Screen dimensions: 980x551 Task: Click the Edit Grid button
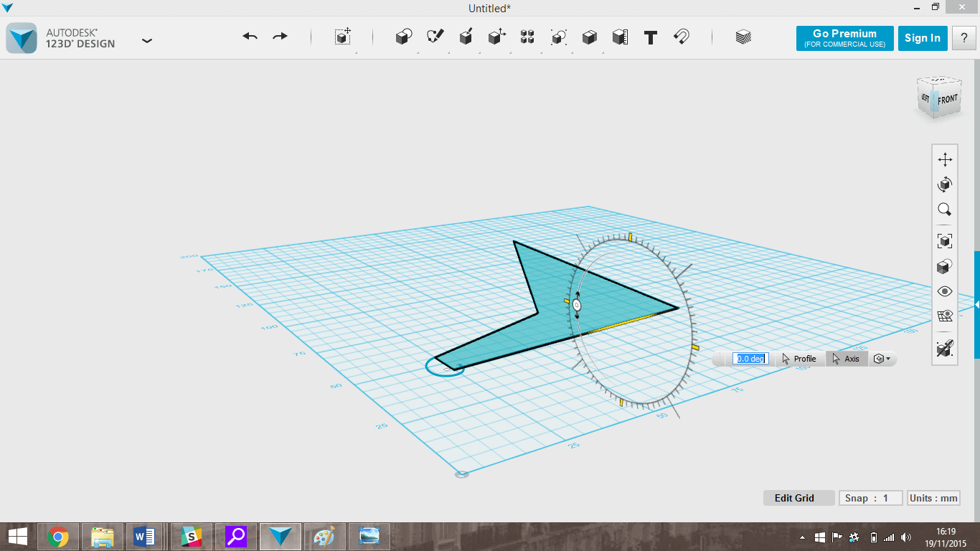coord(794,498)
